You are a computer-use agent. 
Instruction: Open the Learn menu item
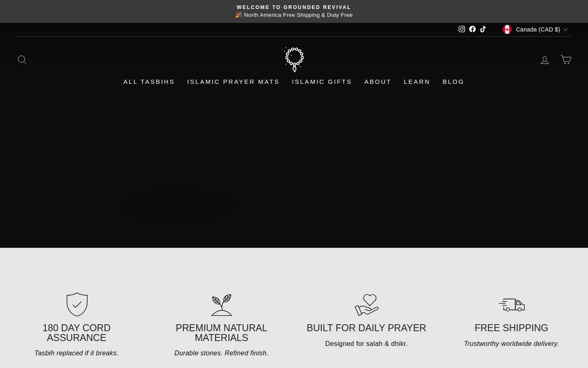click(x=417, y=82)
